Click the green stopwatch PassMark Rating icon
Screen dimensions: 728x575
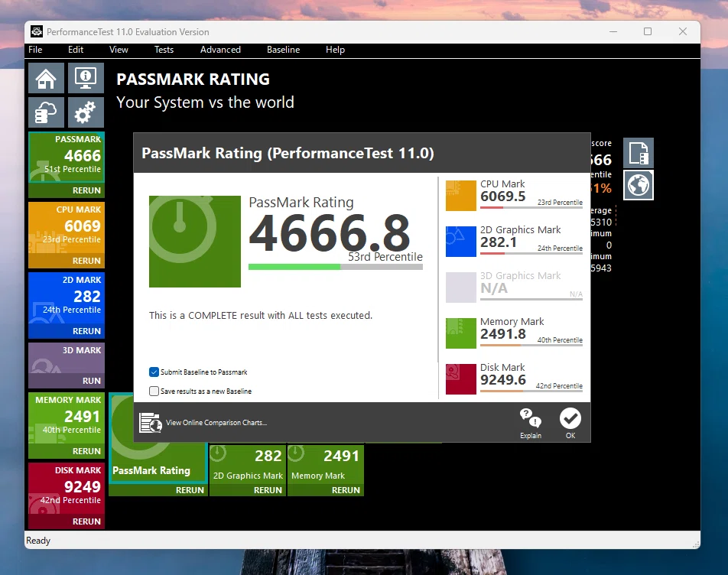tap(195, 242)
